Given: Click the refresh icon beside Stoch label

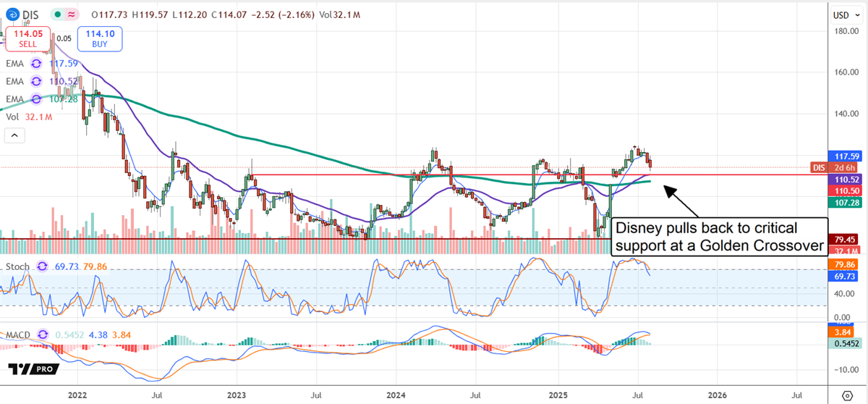Looking at the screenshot, I should [x=41, y=266].
